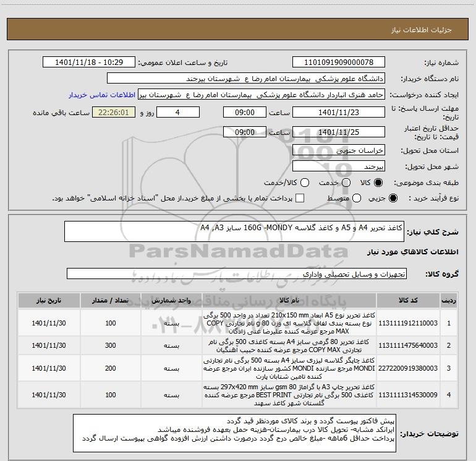Click the delivery city field بیرجند
The image size is (476, 461).
[x=339, y=166]
